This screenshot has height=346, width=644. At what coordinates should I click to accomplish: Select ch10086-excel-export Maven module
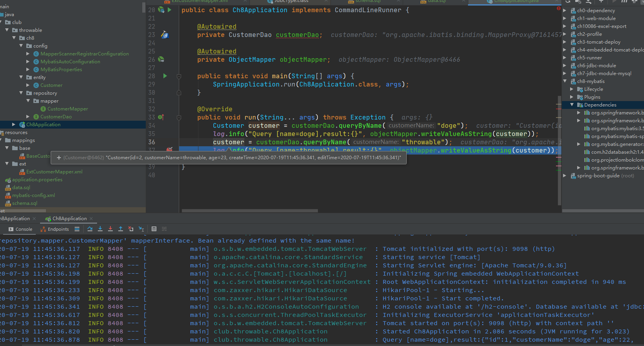pos(602,26)
